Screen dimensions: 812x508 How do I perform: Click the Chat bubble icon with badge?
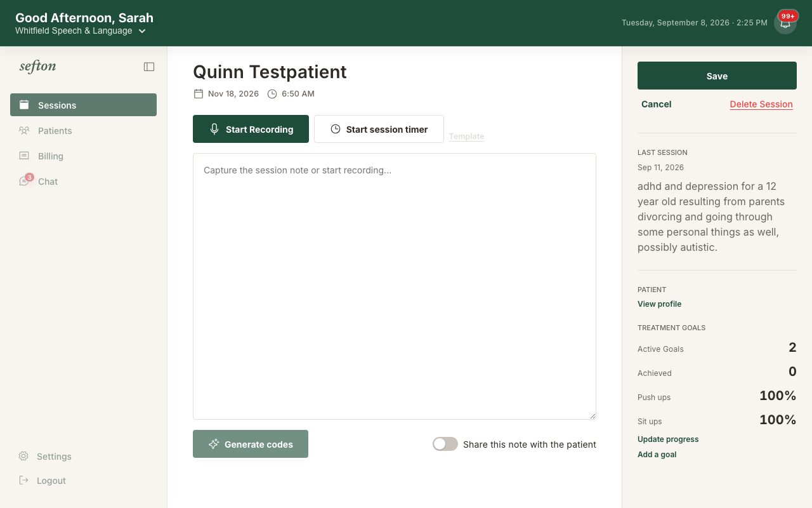pos(25,181)
